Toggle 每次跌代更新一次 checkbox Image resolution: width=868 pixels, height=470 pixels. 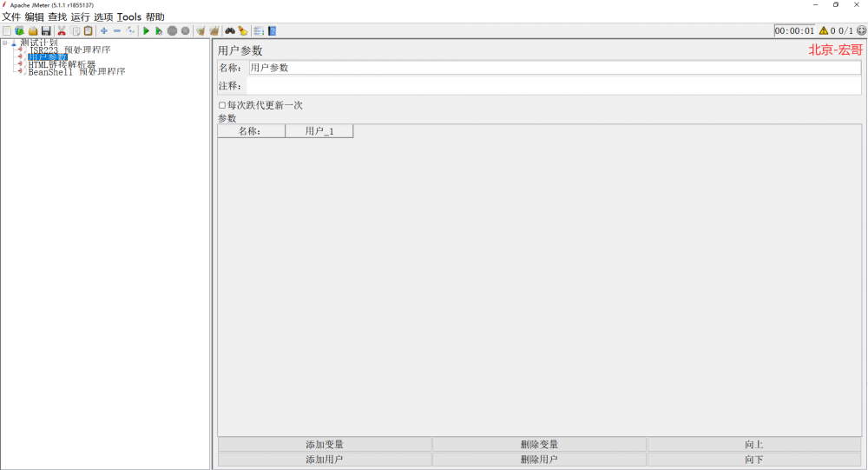point(222,105)
